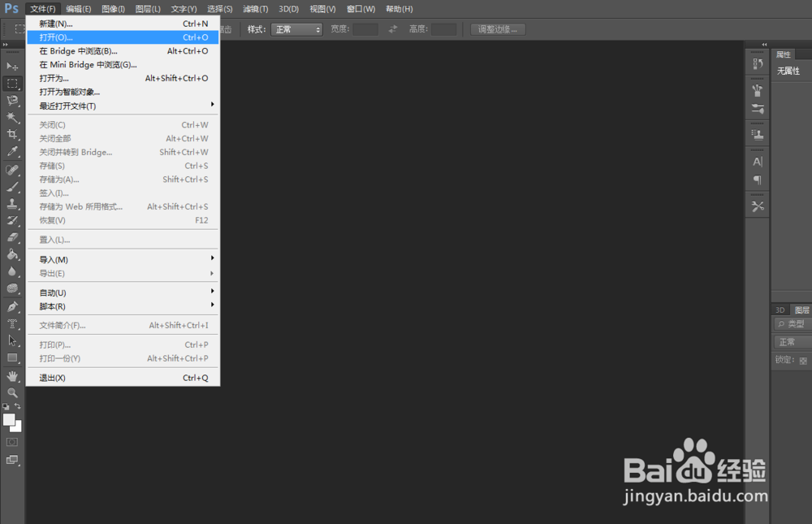Toggle lock transparent pixels icon
Screen dimensions: 812x524
coord(803,361)
